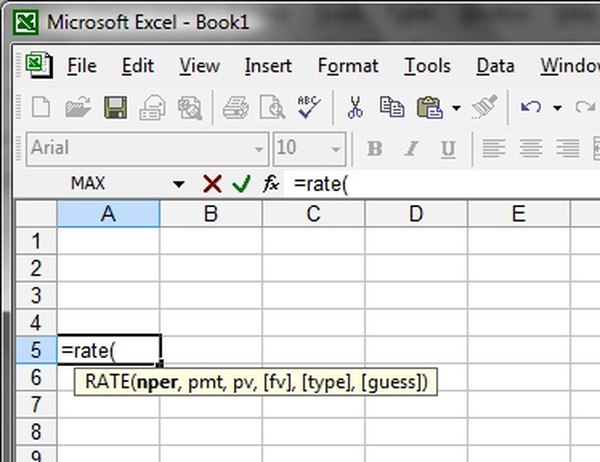Screen dimensions: 600x462
Task: Align text right in toolbar
Action: [x=568, y=149]
